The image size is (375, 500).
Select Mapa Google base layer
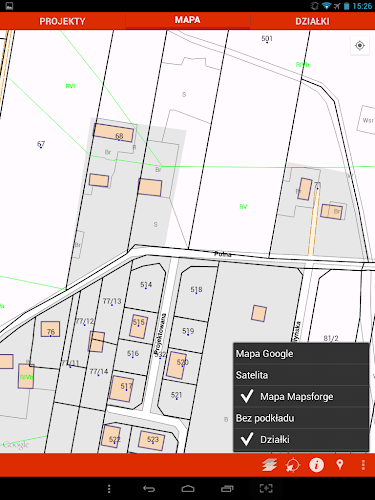point(301,354)
